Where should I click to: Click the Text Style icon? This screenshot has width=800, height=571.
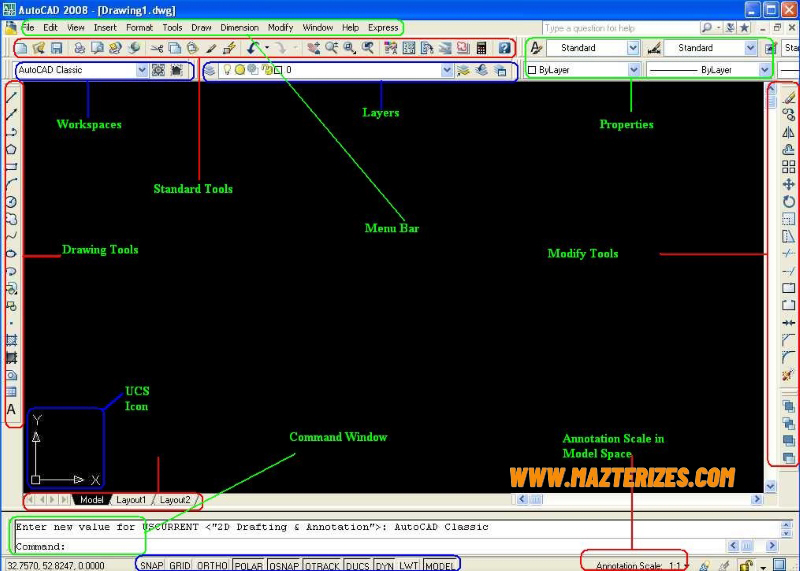pos(536,48)
